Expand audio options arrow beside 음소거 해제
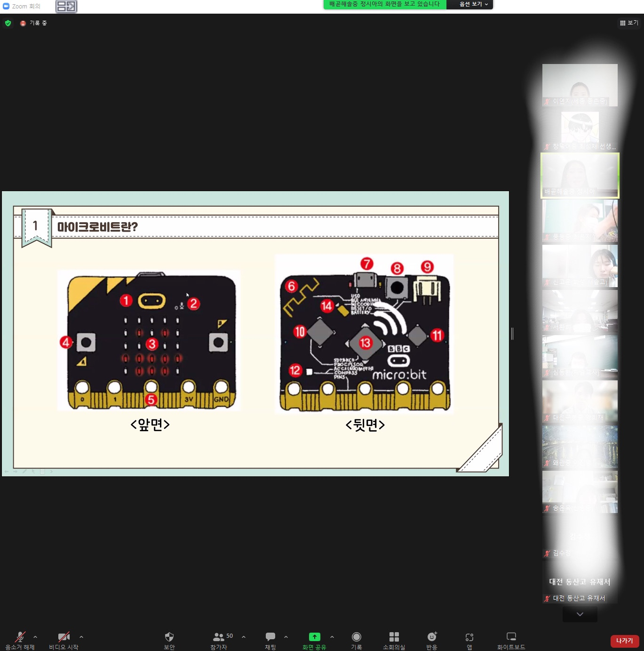This screenshot has height=651, width=644. [35, 637]
